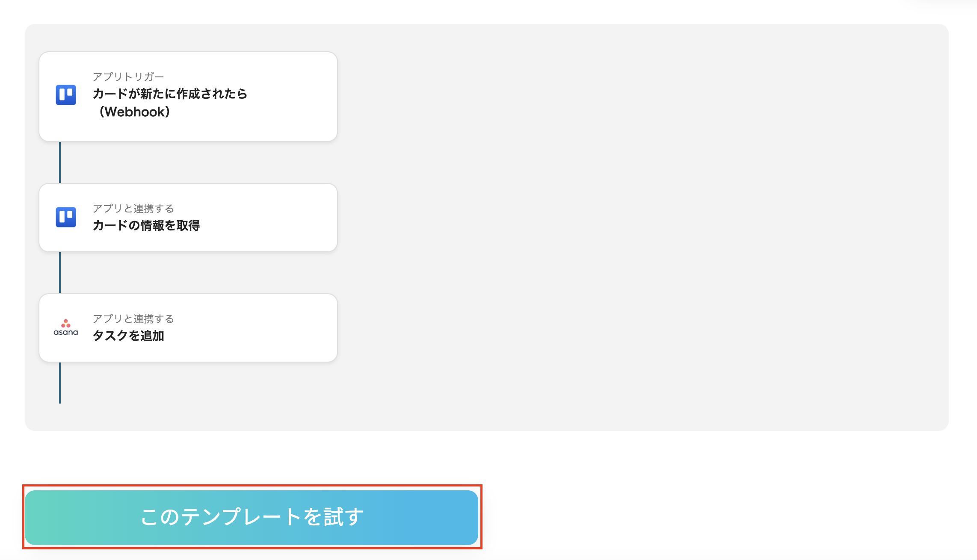977x560 pixels.
Task: Click the このテンプレートを試す button
Action: tap(253, 517)
